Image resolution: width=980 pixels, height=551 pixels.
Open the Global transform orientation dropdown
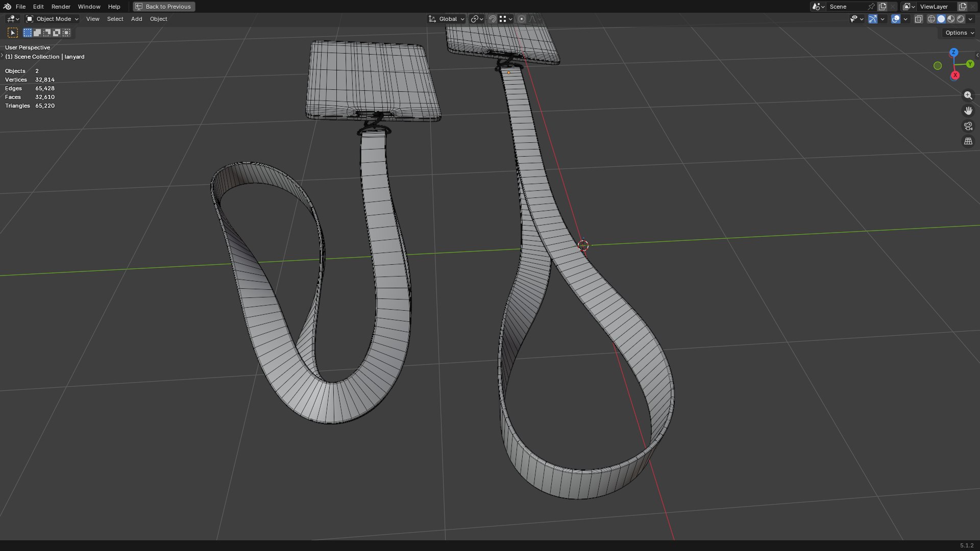(x=447, y=19)
